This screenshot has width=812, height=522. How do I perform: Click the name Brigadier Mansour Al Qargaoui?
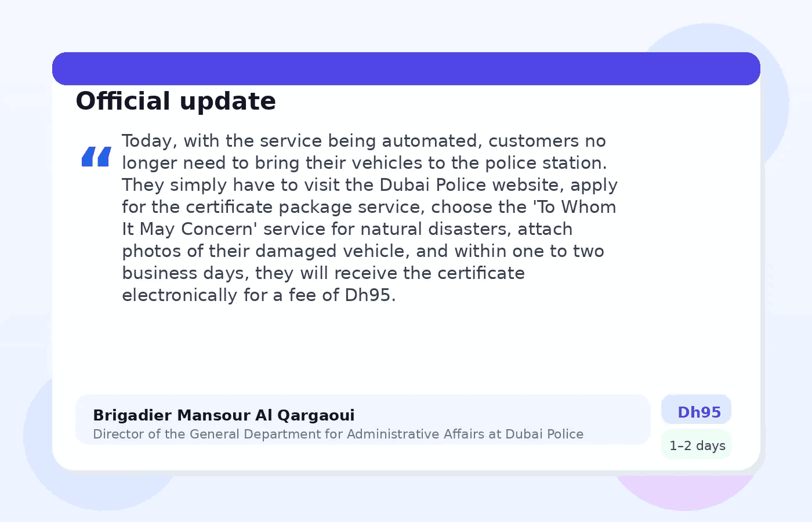[x=223, y=415]
